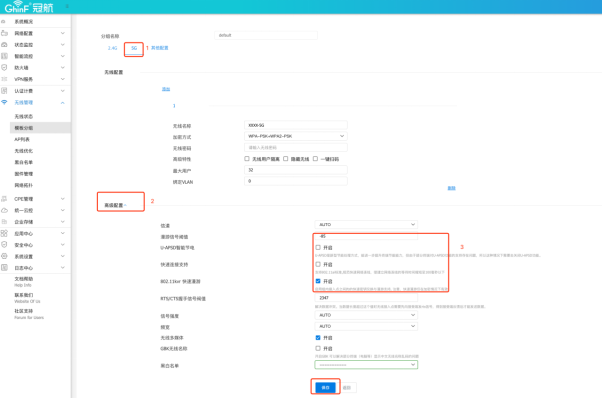Click the 应用中心 grid icon
The width and height of the screenshot is (602, 399).
coord(4,233)
